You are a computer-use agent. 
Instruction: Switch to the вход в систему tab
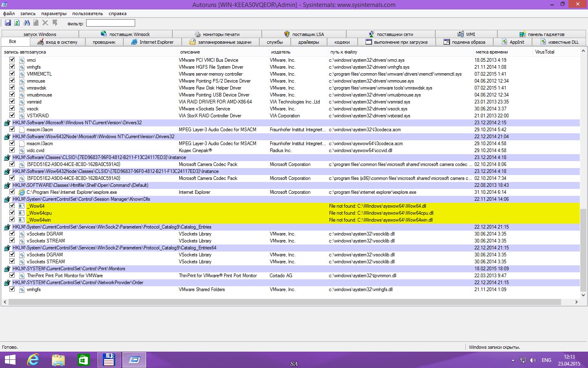(x=57, y=42)
